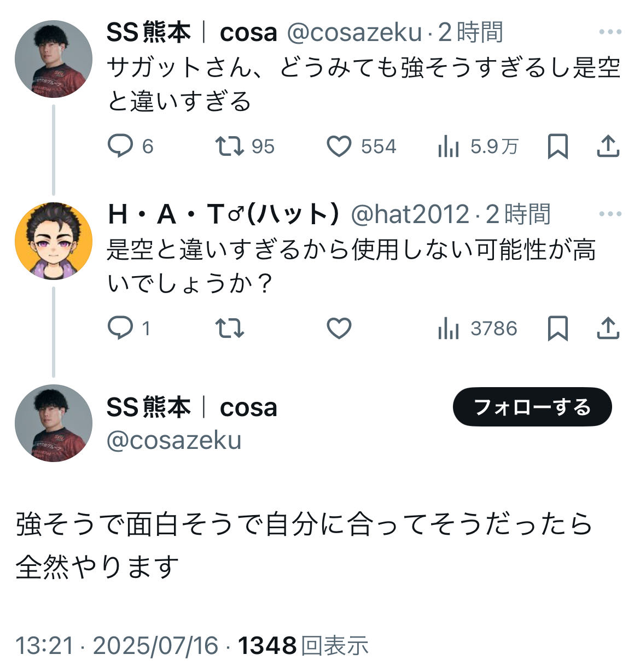
Task: Open the @hat2012 username link
Action: click(x=410, y=214)
